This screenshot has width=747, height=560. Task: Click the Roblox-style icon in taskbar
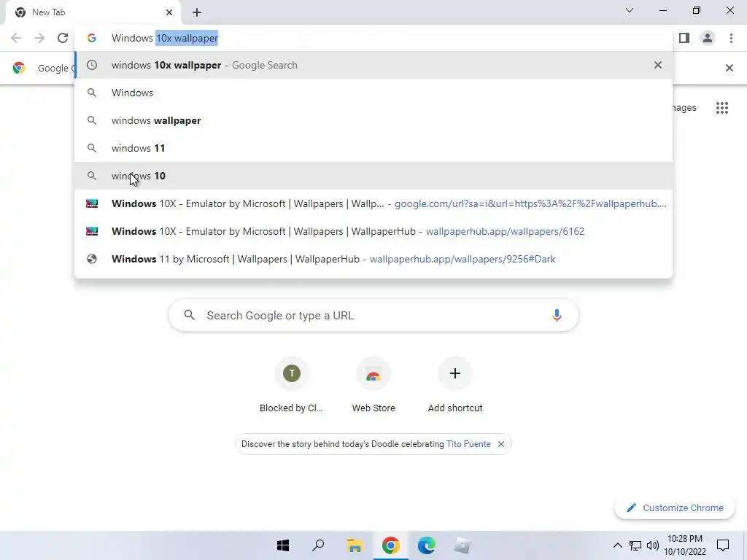tap(462, 545)
